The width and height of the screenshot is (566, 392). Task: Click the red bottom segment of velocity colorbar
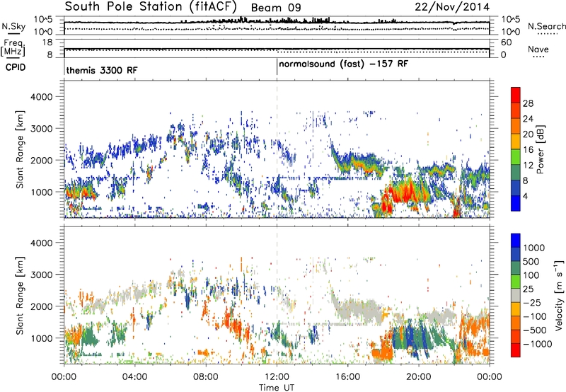coord(516,350)
